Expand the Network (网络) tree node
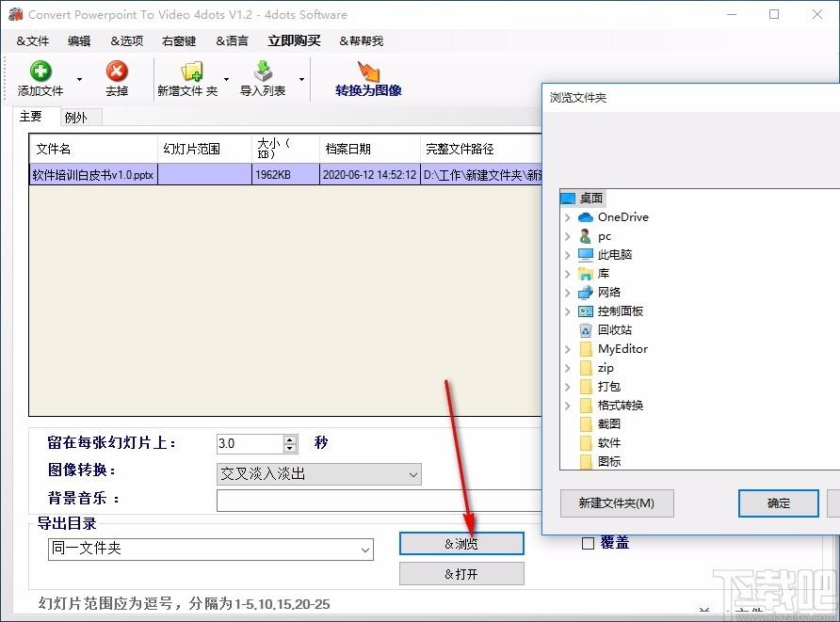The width and height of the screenshot is (840, 622). pos(567,293)
